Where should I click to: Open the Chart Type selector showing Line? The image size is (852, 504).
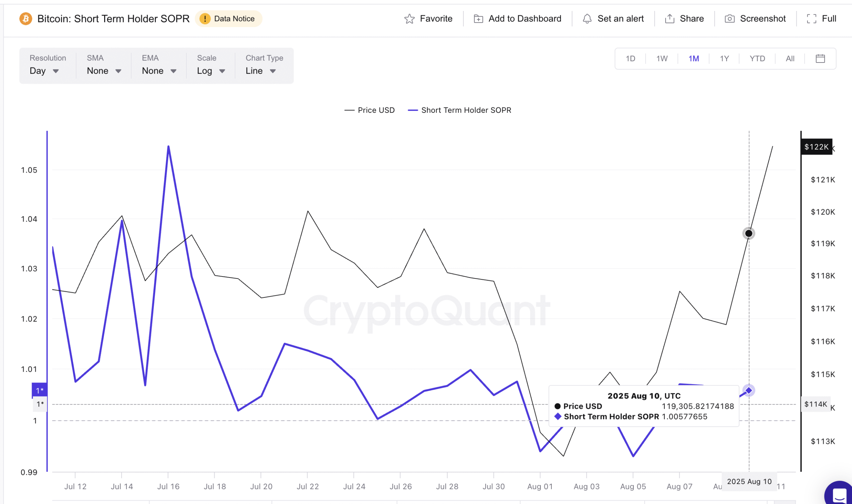(x=260, y=71)
